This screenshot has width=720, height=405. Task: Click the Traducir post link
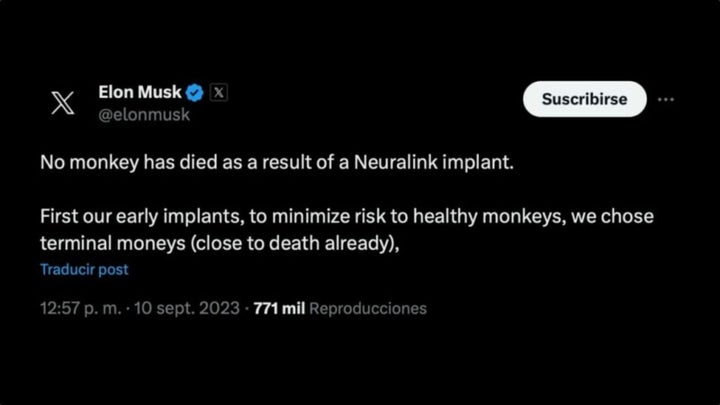click(84, 270)
